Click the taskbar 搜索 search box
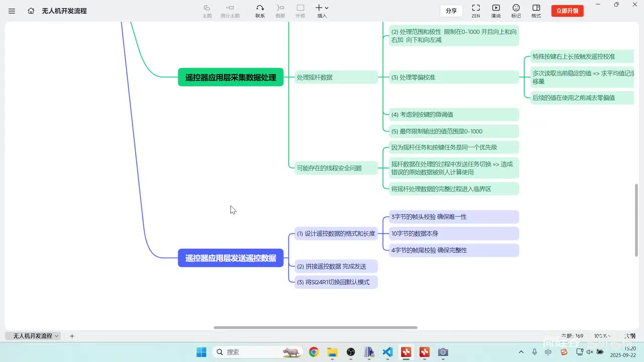Screen dimensions: 644x362 point(258,352)
